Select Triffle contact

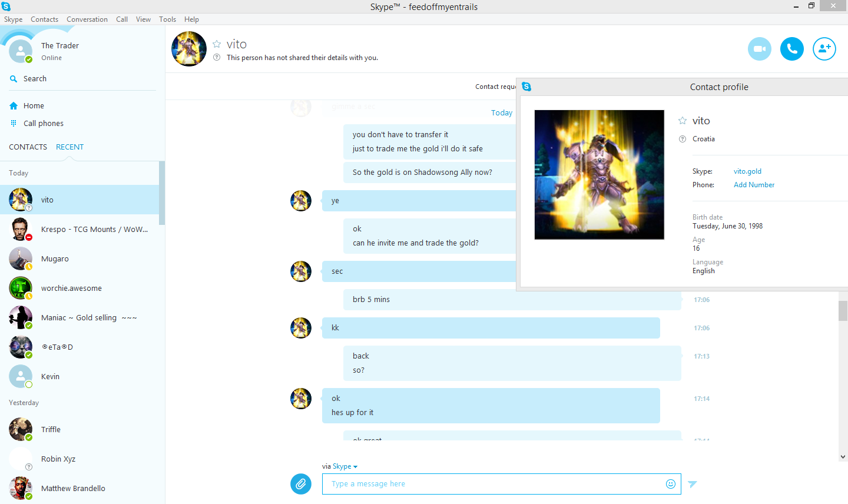pos(79,429)
